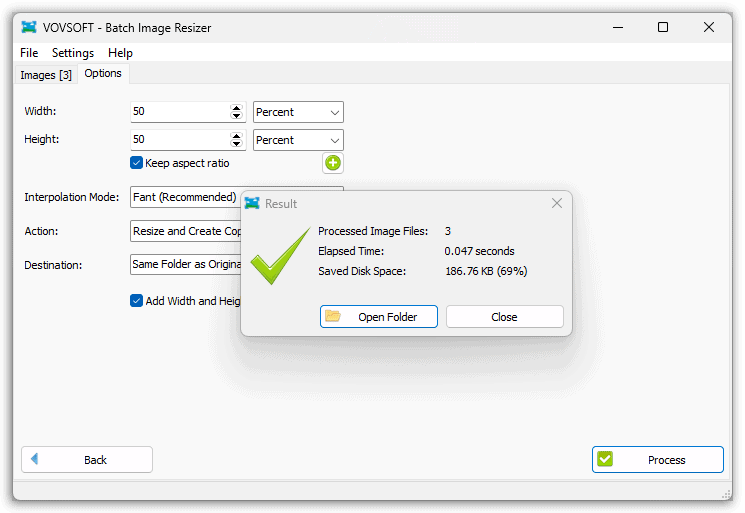The width and height of the screenshot is (745, 513).
Task: Click the green plus add-size icon
Action: click(x=333, y=163)
